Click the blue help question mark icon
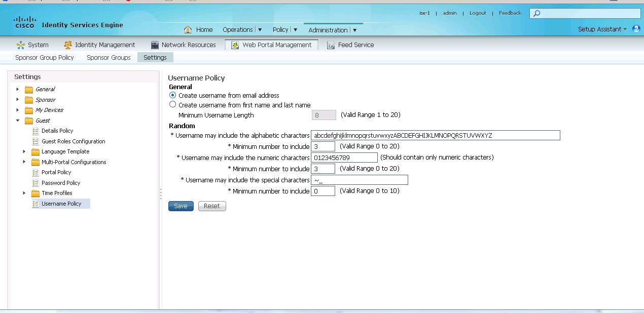 [x=636, y=29]
